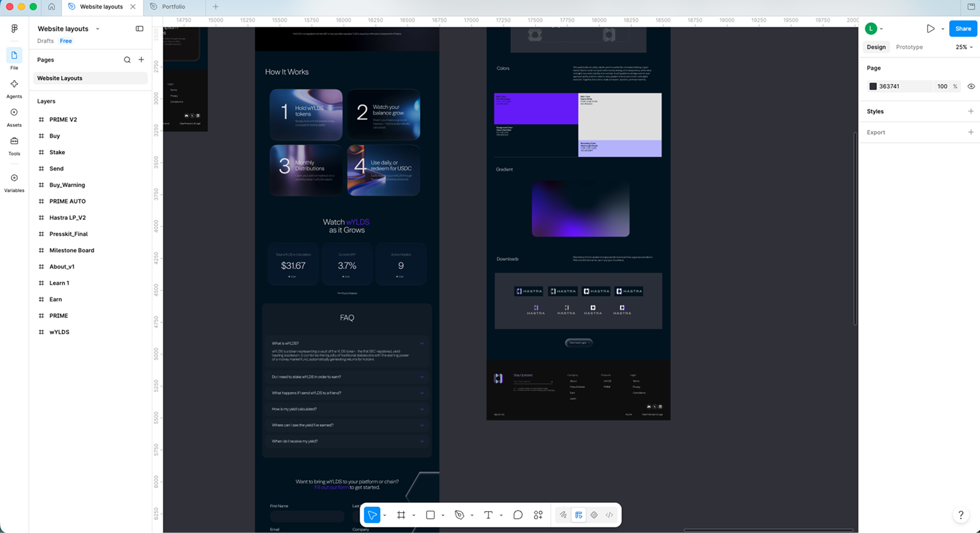The image size is (980, 533).
Task: Open the help question mark button
Action: [961, 515]
